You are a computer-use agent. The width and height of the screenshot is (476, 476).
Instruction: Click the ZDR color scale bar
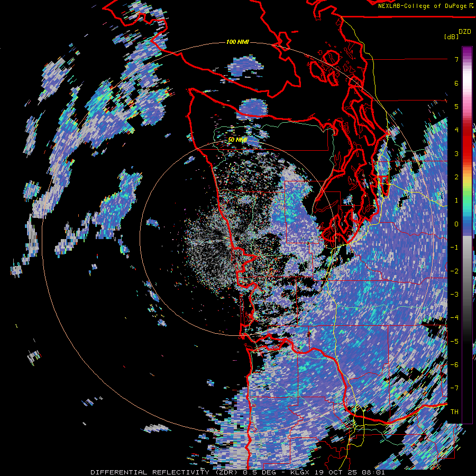point(467,235)
